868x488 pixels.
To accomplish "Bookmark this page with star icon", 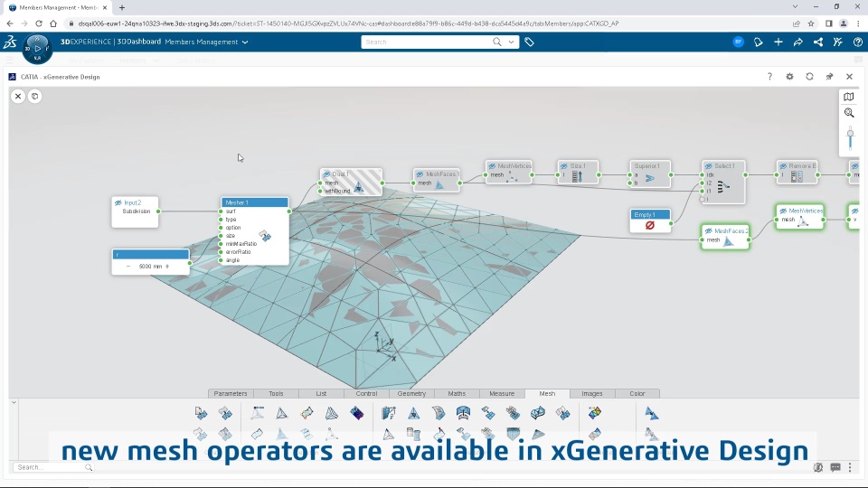I will click(x=811, y=23).
